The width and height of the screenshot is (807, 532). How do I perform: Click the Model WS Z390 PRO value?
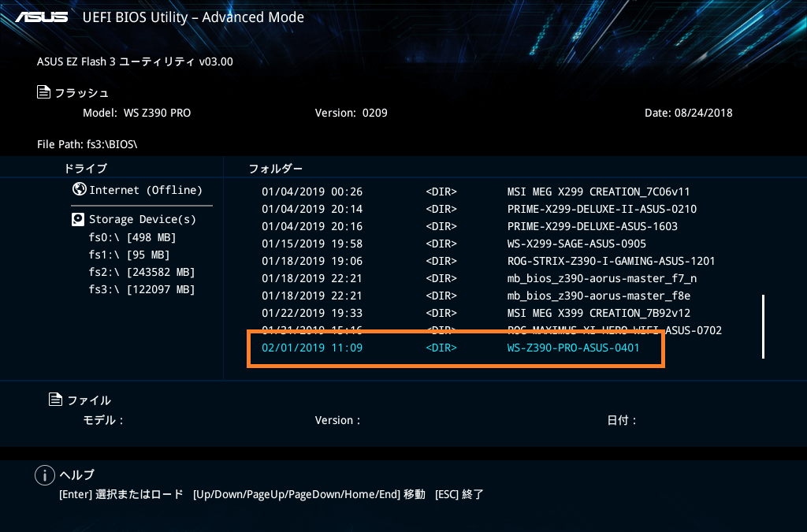[x=157, y=113]
